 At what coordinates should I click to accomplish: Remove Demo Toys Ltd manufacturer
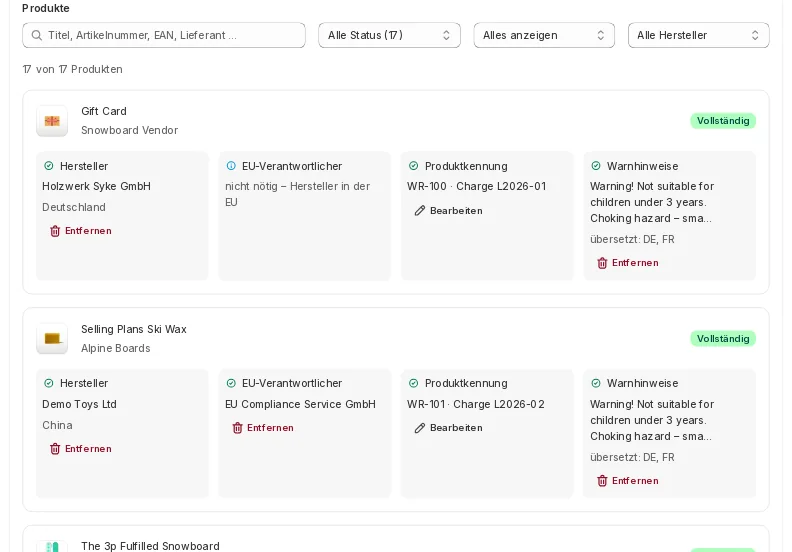(81, 448)
